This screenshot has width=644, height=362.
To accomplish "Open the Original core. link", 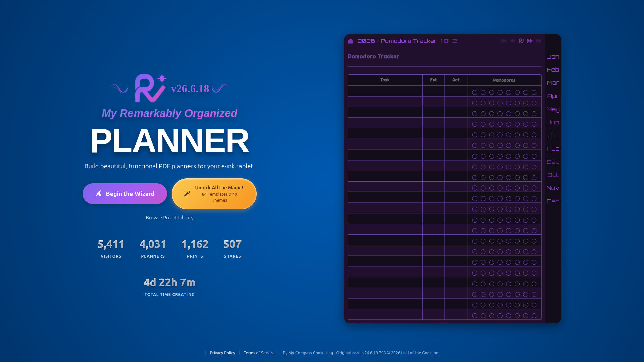I will 349,353.
